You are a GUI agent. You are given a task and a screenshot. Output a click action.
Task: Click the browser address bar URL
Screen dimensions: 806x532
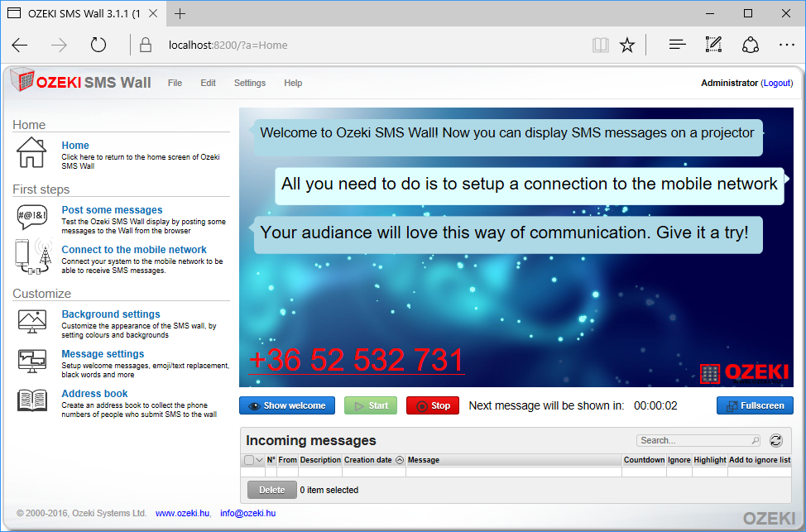click(x=228, y=46)
